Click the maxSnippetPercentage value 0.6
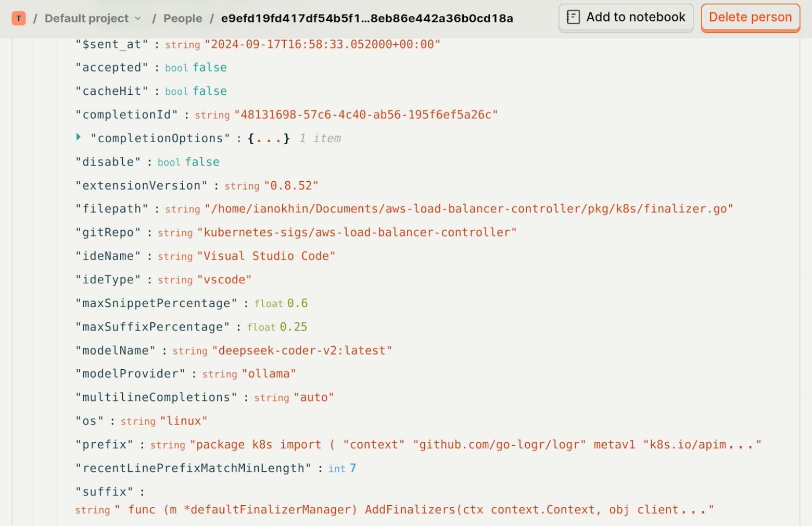The width and height of the screenshot is (812, 526). tap(297, 304)
